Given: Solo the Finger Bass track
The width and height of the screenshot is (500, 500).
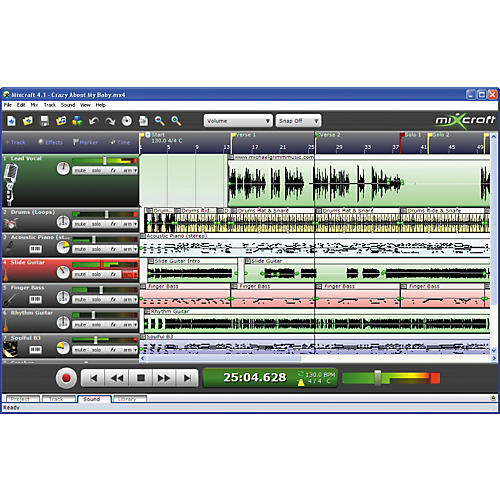Looking at the screenshot, I should point(96,300).
